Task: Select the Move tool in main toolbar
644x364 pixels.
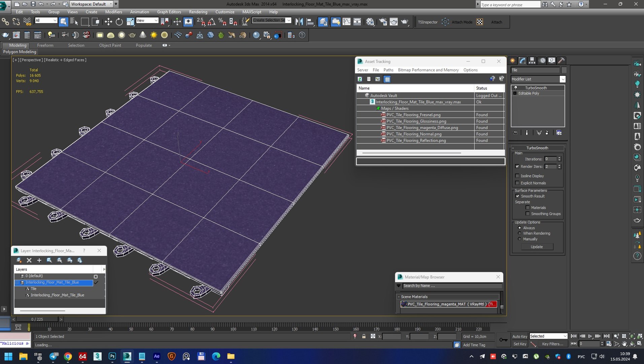Action: pos(108,22)
